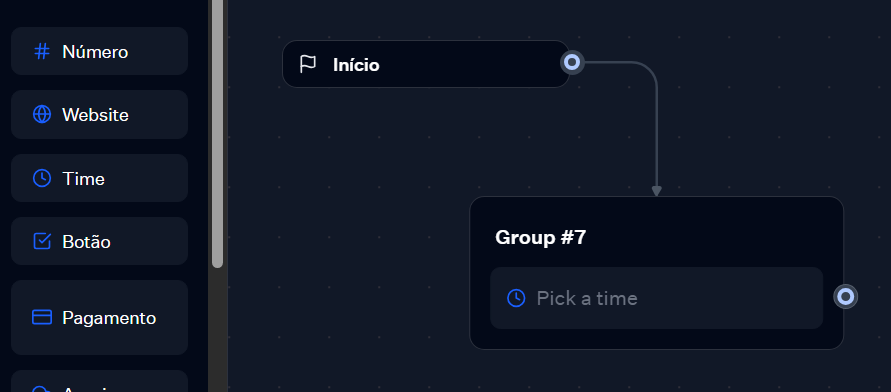Screen dimensions: 891x392
Task: Click the clock icon in the sidebar Time block
Action: (x=42, y=178)
